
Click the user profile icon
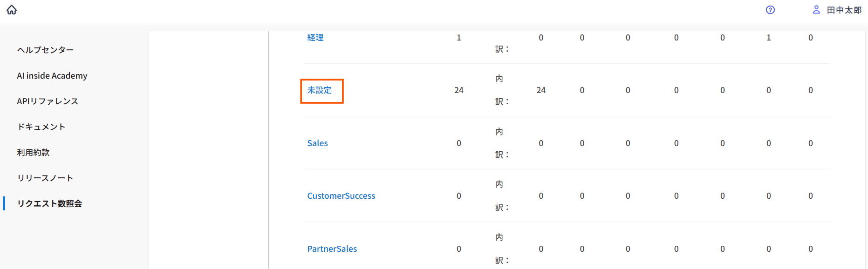pyautogui.click(x=816, y=10)
